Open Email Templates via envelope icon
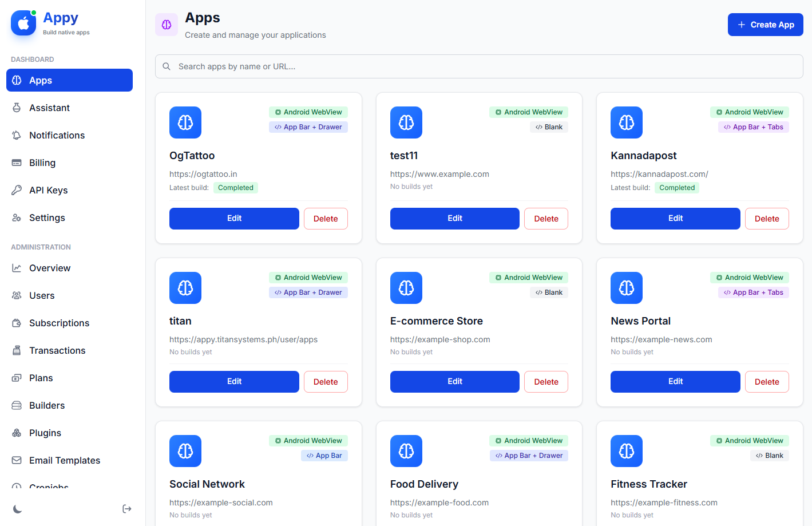 point(17,460)
